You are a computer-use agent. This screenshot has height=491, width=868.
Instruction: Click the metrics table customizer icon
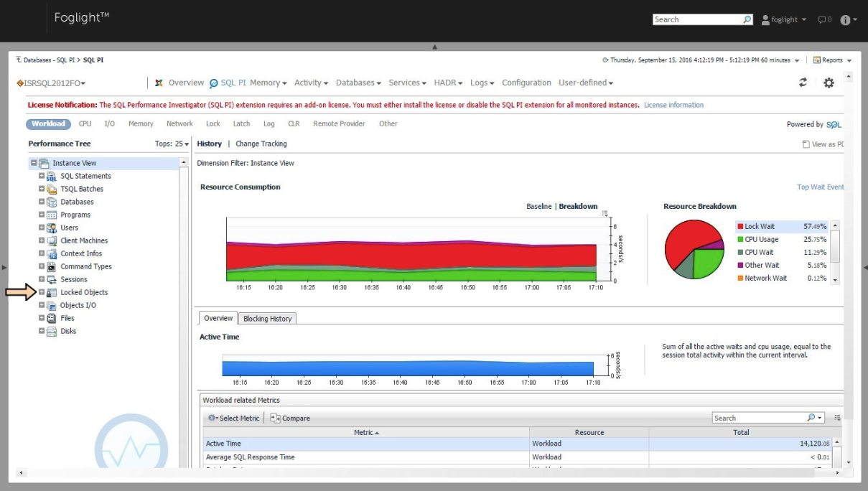837,418
